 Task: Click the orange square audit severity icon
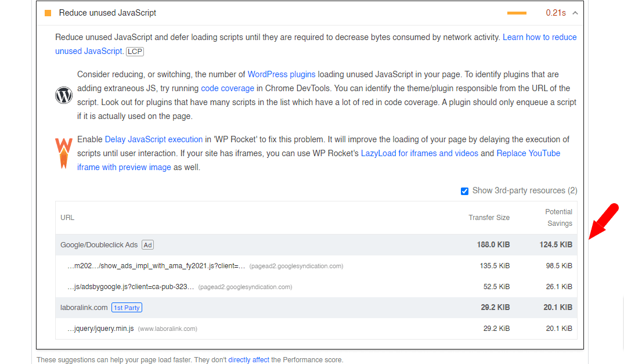click(48, 13)
